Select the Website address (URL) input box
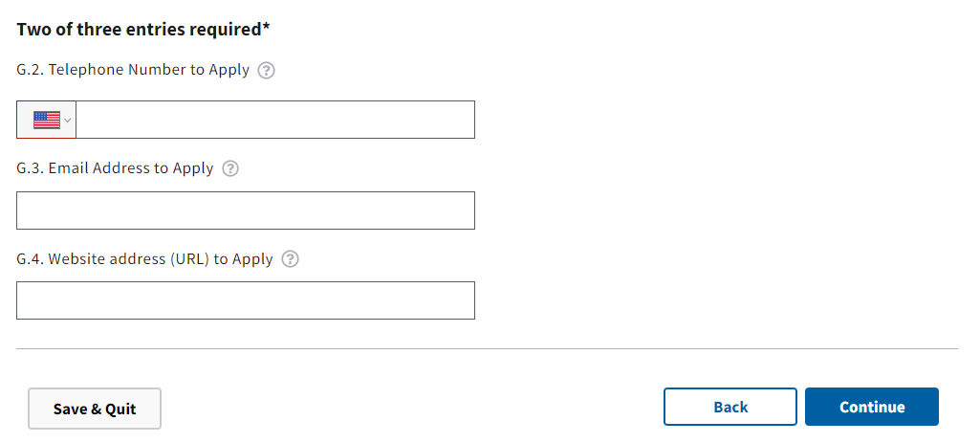Viewport: 980px width, 443px height. [246, 300]
